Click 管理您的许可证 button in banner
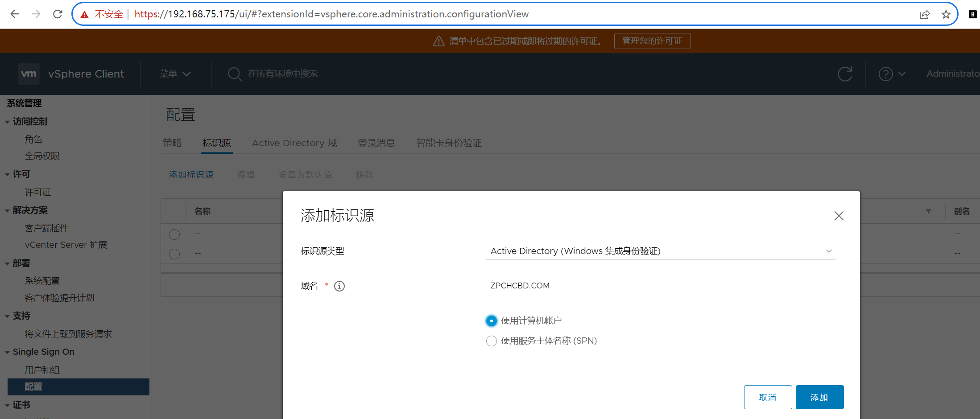The image size is (980, 419). [652, 41]
